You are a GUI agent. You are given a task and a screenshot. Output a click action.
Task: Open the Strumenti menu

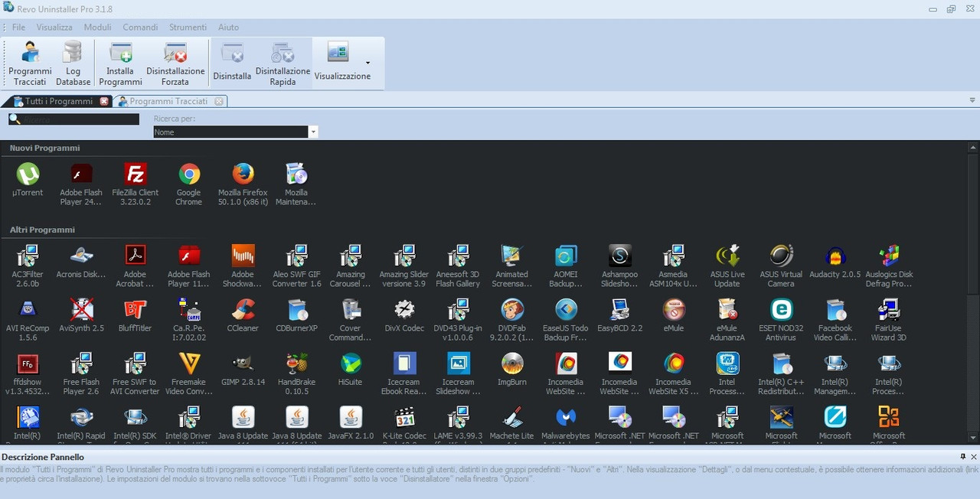point(188,28)
